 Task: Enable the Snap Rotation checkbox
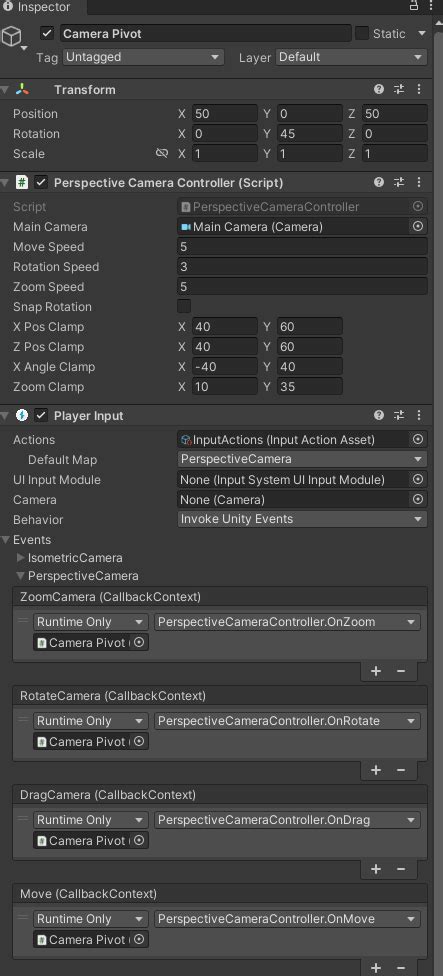click(x=184, y=306)
